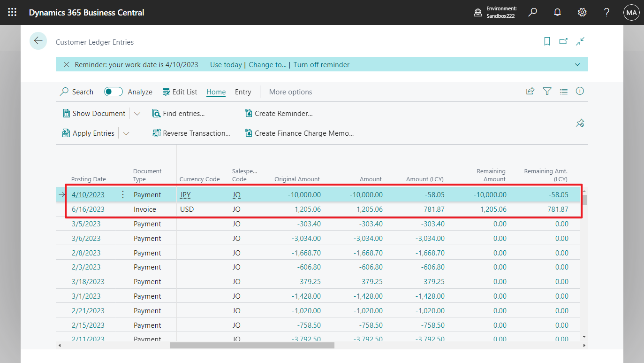
Task: Expand the Apply Entries dropdown chevron
Action: [126, 133]
